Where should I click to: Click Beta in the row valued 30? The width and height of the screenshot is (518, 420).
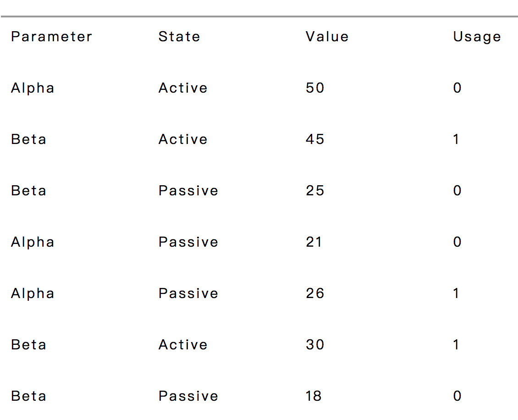point(28,345)
